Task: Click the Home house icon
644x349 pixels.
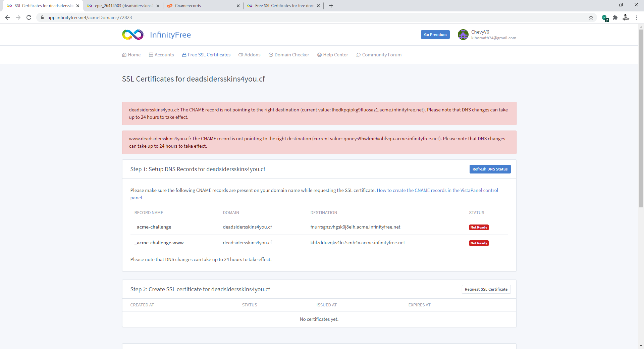Action: pyautogui.click(x=124, y=55)
